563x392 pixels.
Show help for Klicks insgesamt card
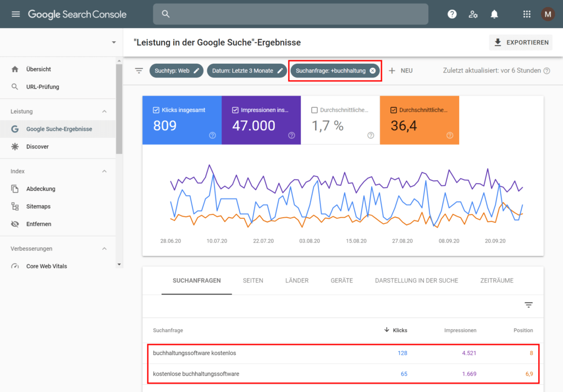click(213, 135)
